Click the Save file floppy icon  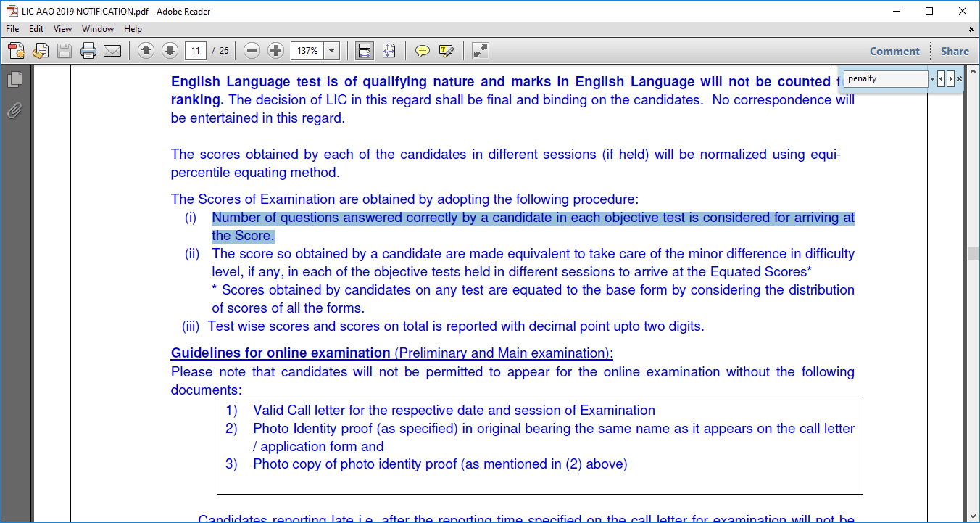65,51
